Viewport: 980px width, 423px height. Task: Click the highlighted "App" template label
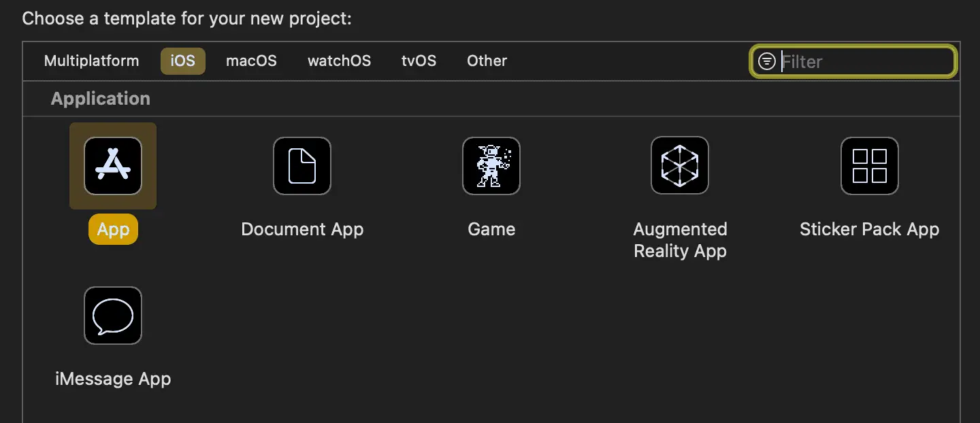(x=113, y=230)
